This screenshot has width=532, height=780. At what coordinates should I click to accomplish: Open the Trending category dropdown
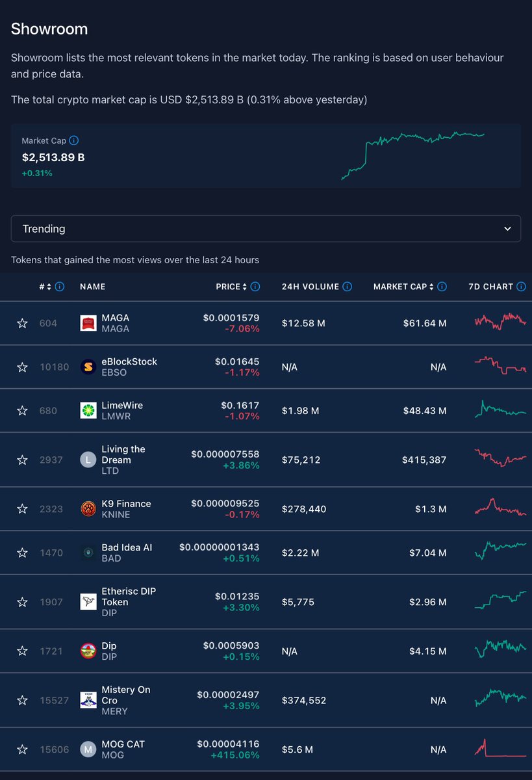tap(266, 229)
